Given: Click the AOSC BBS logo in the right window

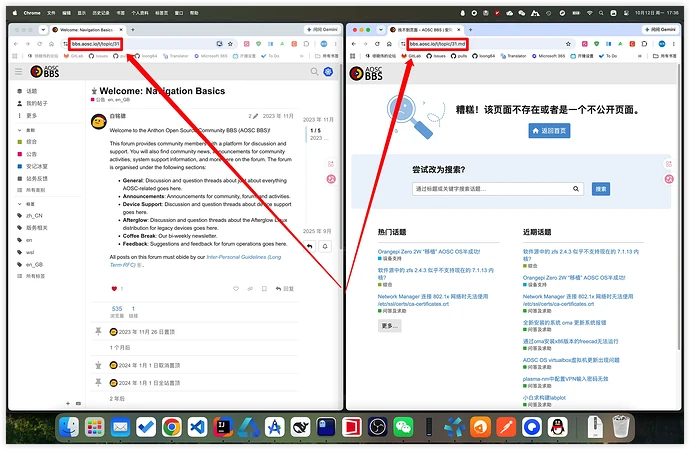Looking at the screenshot, I should click(x=366, y=73).
